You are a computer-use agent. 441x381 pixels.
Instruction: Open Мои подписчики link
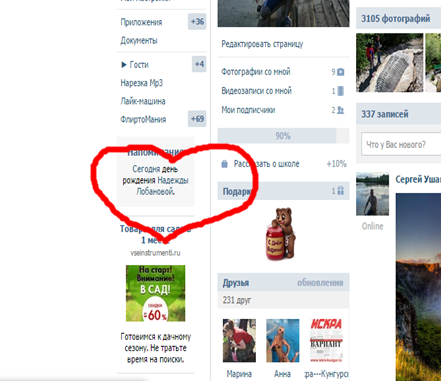point(248,110)
